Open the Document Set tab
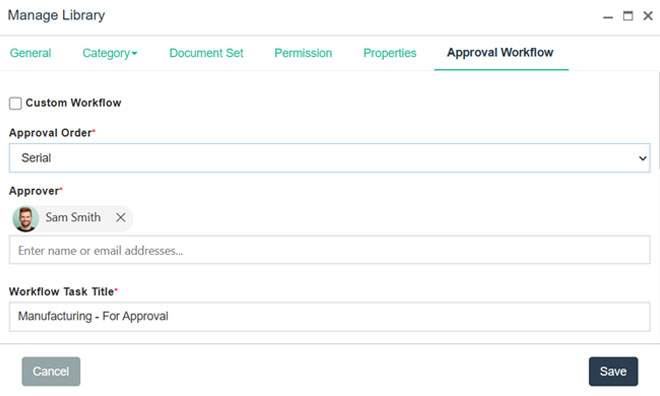Screen dimensions: 660x396 pyautogui.click(x=206, y=53)
